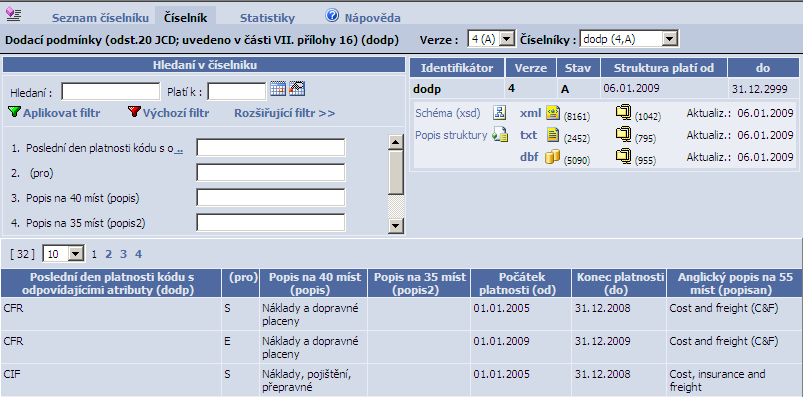Click the filter list scrollbar thumb
This screenshot has height=397, width=803.
[396, 172]
